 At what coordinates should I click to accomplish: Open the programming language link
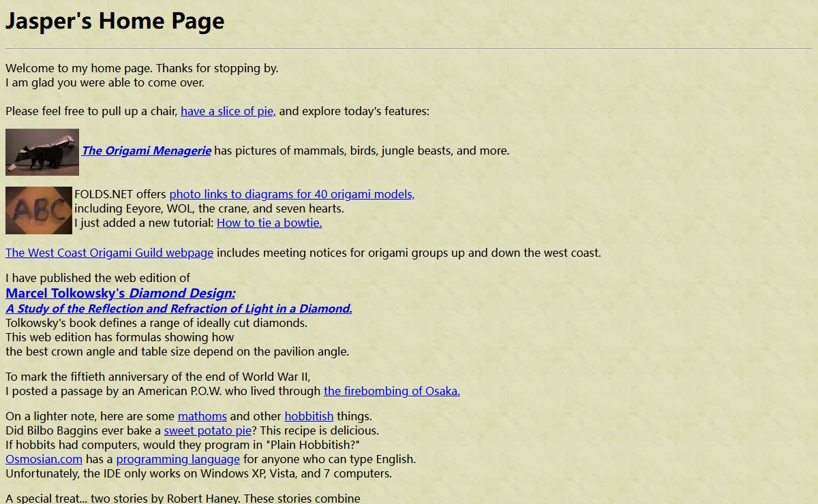[178, 459]
